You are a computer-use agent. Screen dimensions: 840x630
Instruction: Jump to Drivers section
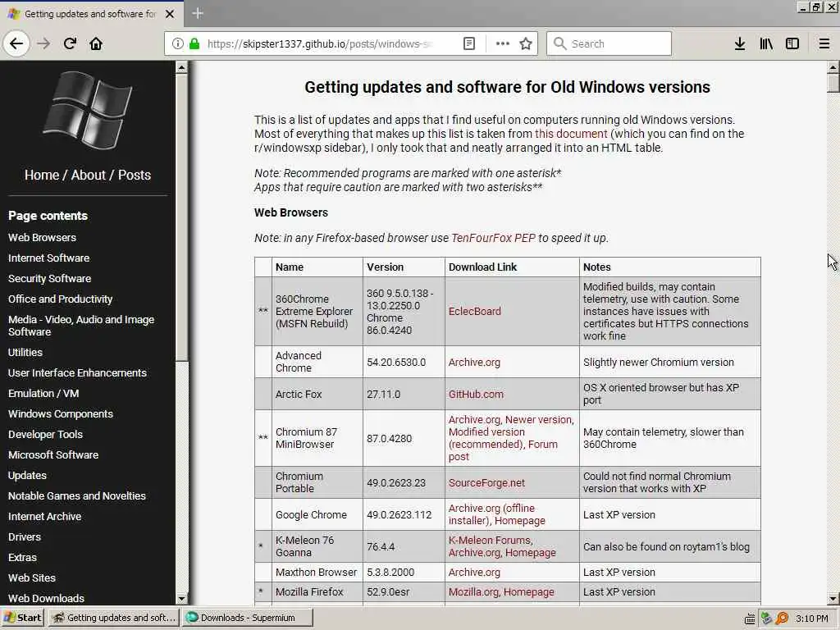24,536
